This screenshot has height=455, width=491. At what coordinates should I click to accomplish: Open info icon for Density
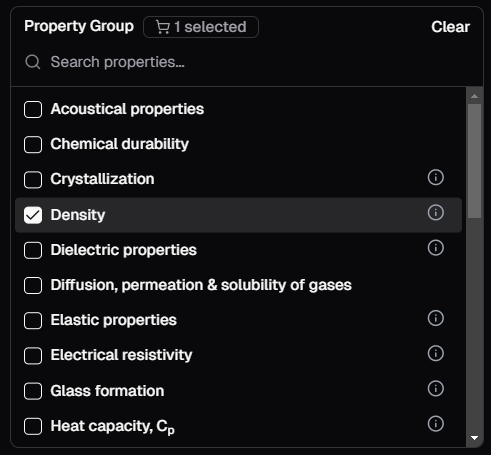click(x=435, y=213)
